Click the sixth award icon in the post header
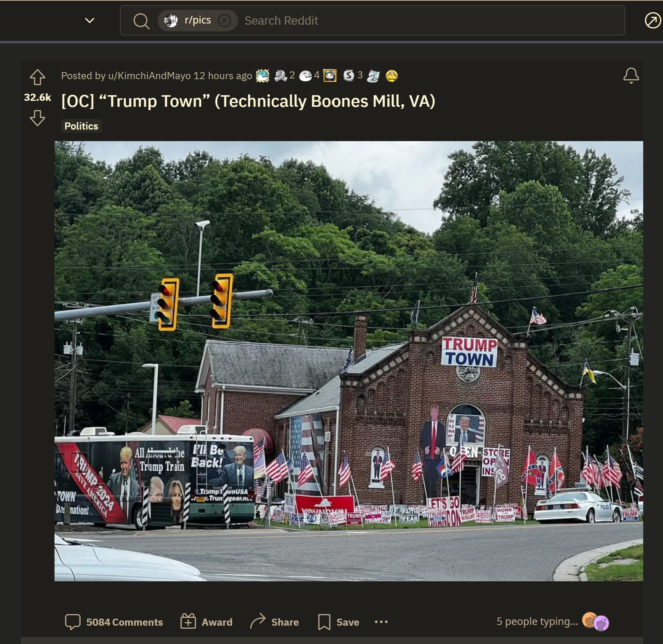Screen dimensions: 663x644 373,76
